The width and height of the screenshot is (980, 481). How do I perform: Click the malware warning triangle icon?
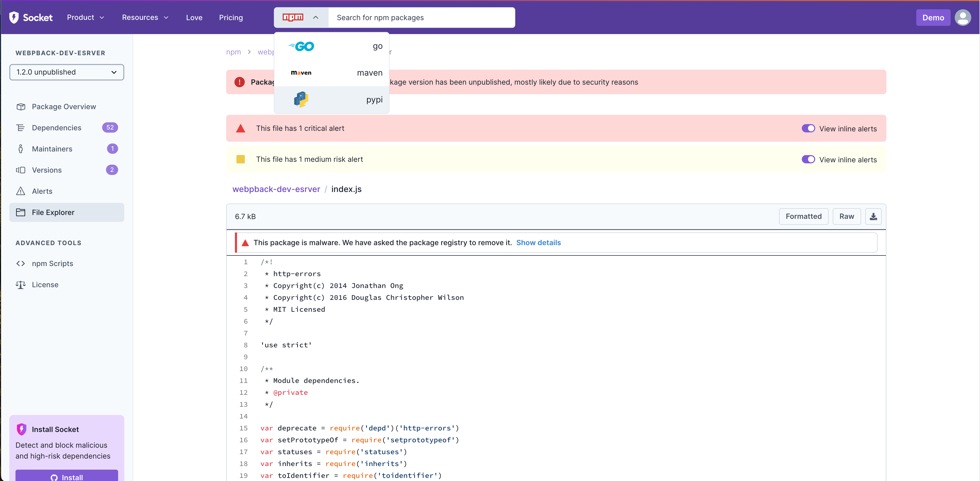245,243
